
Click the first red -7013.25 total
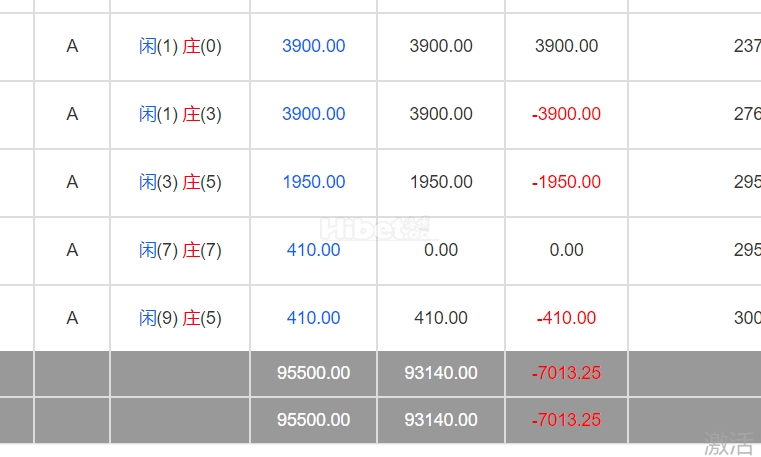pyautogui.click(x=566, y=373)
